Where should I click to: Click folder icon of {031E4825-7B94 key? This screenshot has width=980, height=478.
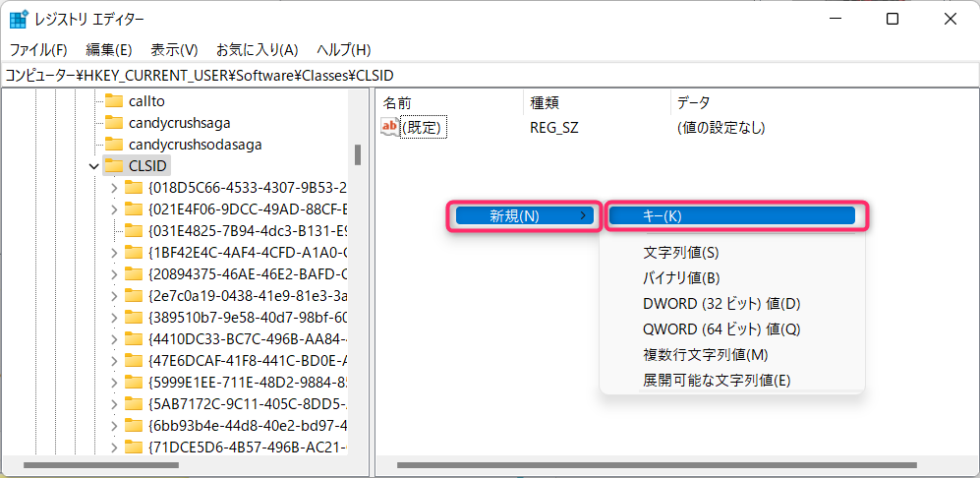pos(134,230)
